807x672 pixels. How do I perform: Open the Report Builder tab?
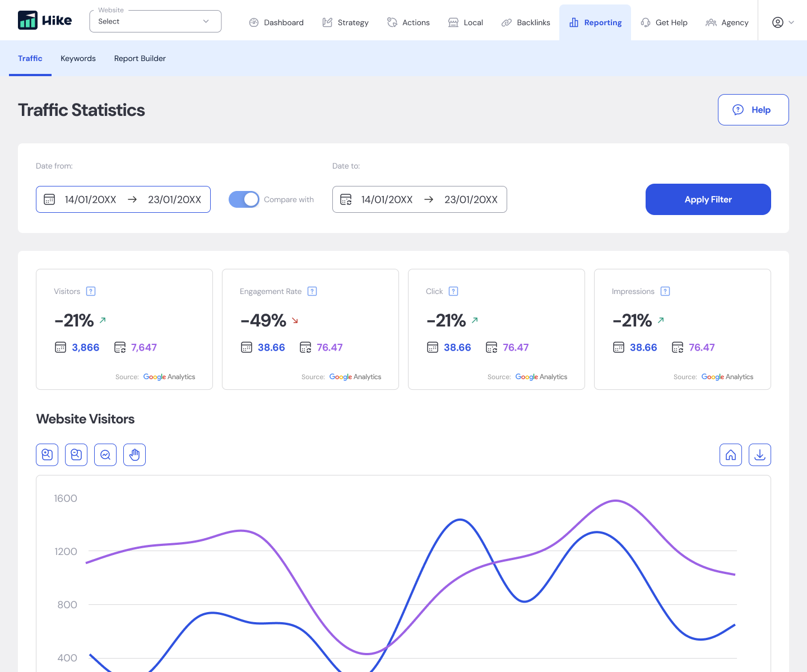[140, 58]
